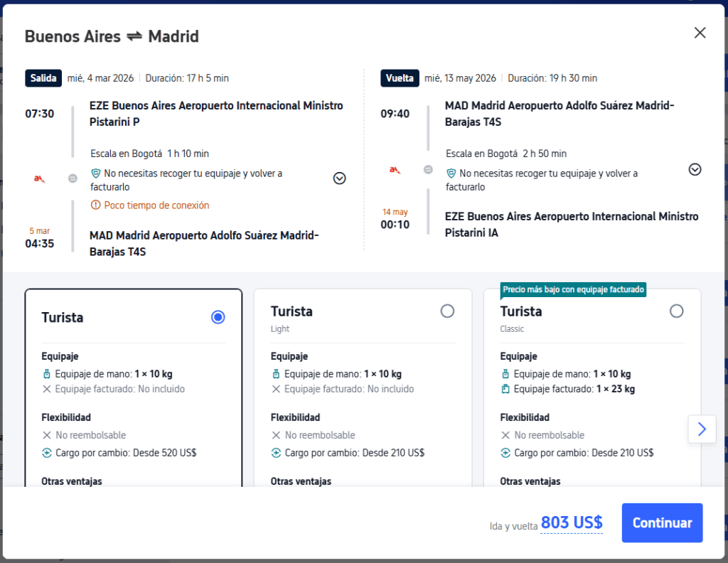
Task: Close the Buenos Aires Madrid flight dialog
Action: coord(700,33)
